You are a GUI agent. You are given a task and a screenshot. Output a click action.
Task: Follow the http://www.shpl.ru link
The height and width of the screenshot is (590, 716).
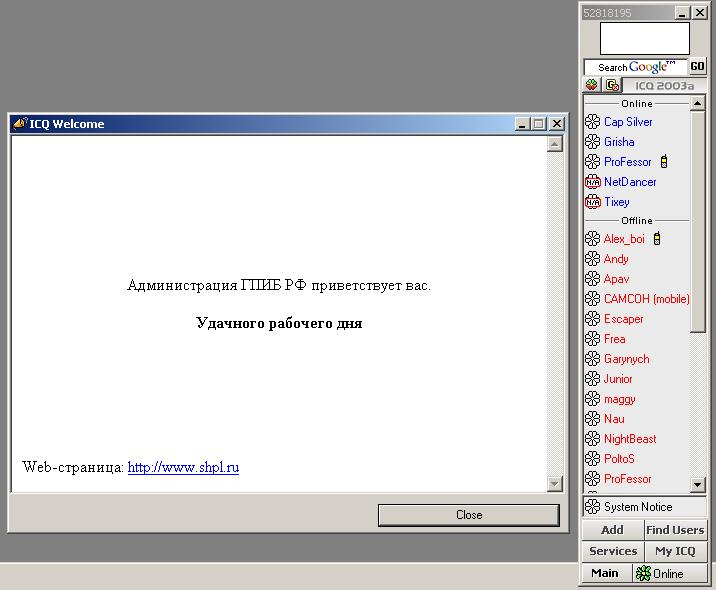(x=183, y=467)
